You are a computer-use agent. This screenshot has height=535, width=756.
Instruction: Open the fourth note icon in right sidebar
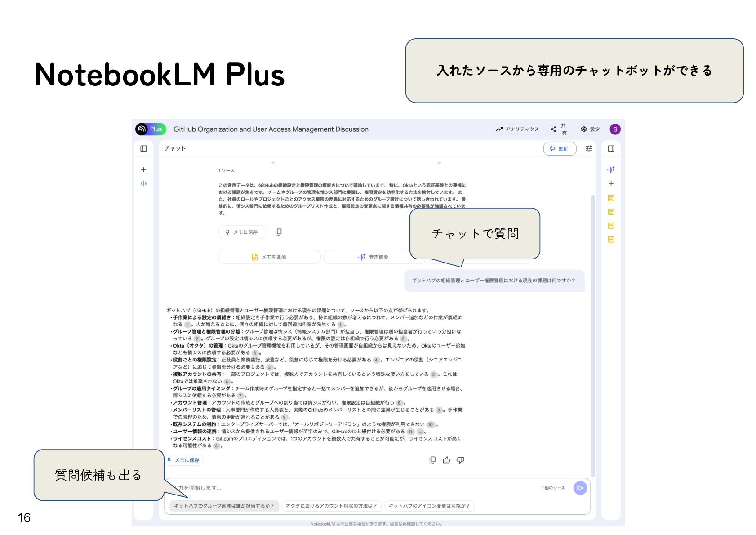[x=611, y=240]
